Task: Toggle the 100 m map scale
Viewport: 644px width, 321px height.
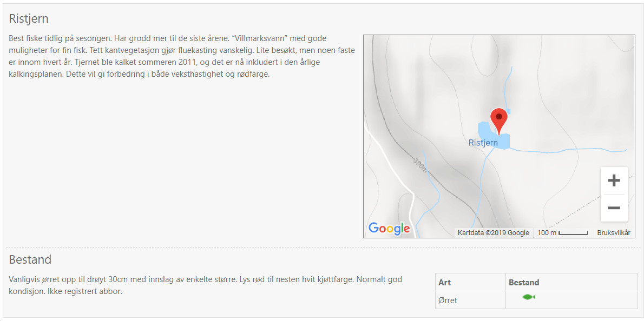Action: tap(563, 233)
